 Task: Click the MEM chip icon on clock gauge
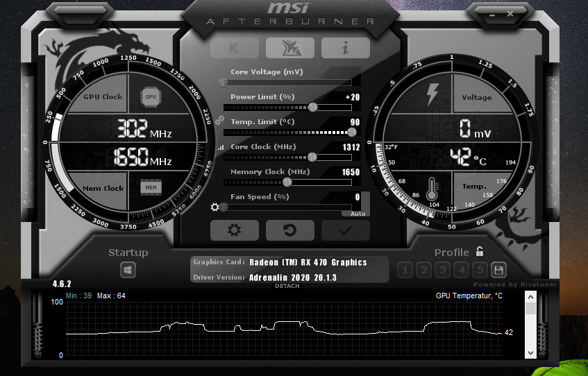coord(151,187)
